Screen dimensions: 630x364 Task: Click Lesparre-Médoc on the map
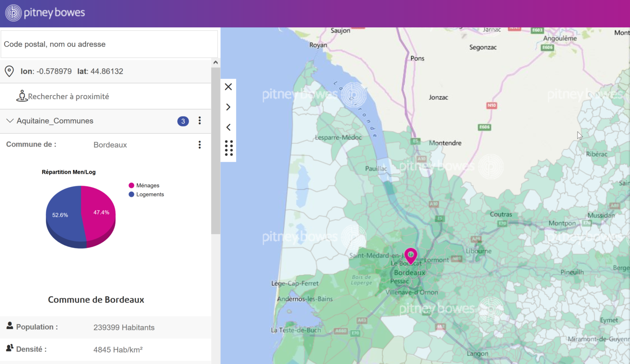pos(339,137)
